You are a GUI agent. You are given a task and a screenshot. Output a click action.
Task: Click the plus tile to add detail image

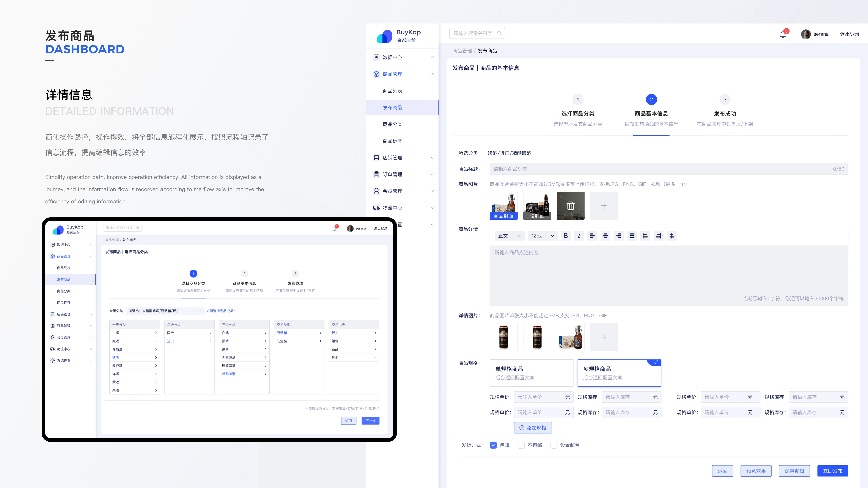[604, 337]
